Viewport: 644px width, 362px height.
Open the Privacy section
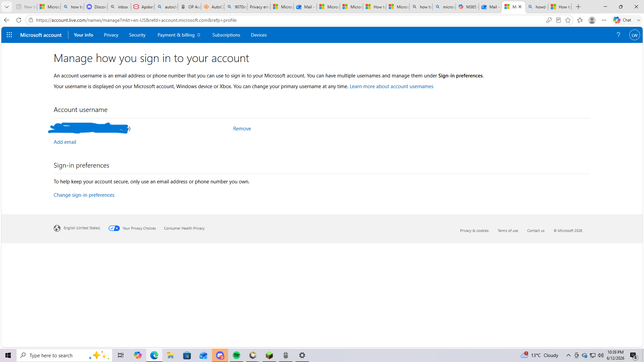pyautogui.click(x=111, y=35)
